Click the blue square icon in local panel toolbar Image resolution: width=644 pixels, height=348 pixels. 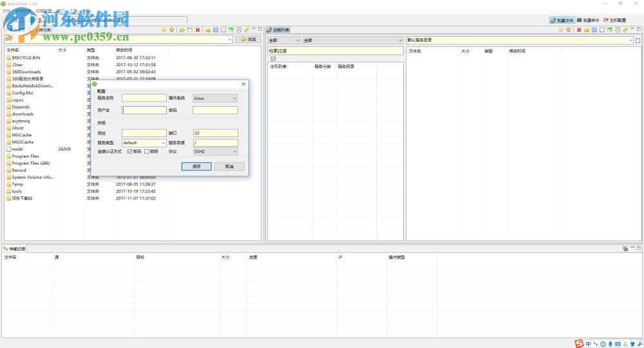point(216,30)
